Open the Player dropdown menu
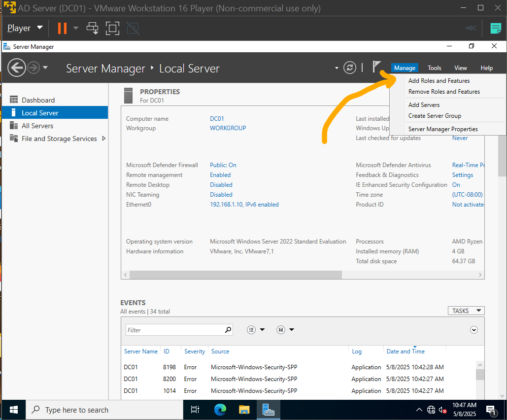 click(x=25, y=28)
